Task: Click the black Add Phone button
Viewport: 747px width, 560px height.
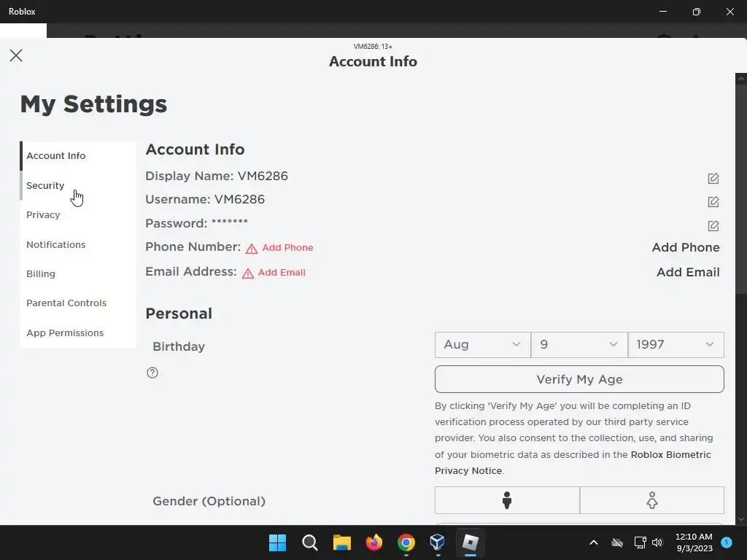Action: pos(686,248)
